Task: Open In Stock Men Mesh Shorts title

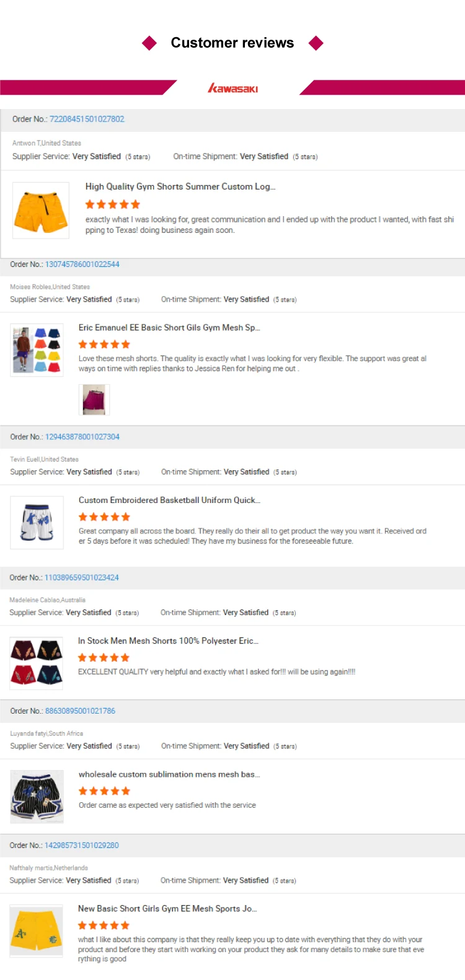Action: coord(167,641)
